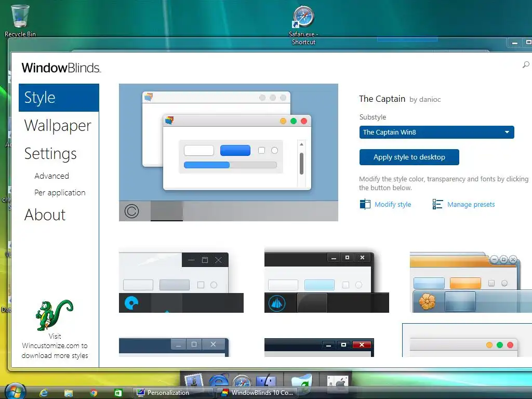
Task: Go to Advanced settings
Action: [51, 176]
